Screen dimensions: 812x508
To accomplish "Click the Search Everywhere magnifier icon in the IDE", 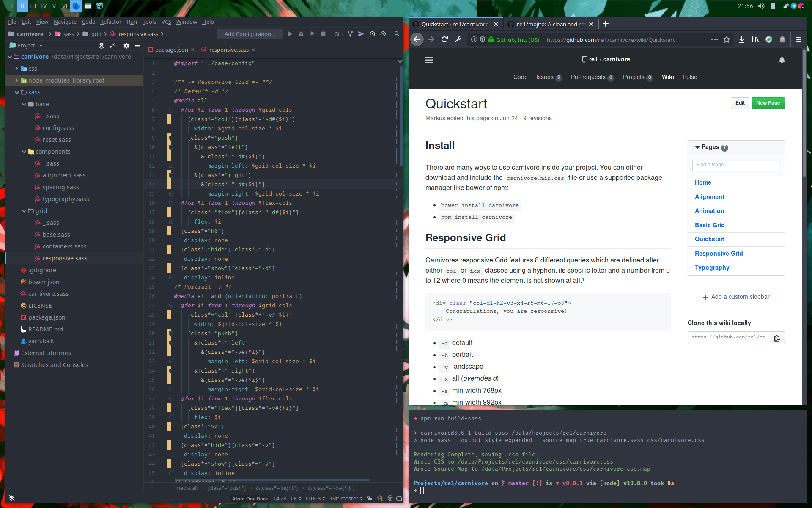I will pyautogui.click(x=397, y=34).
